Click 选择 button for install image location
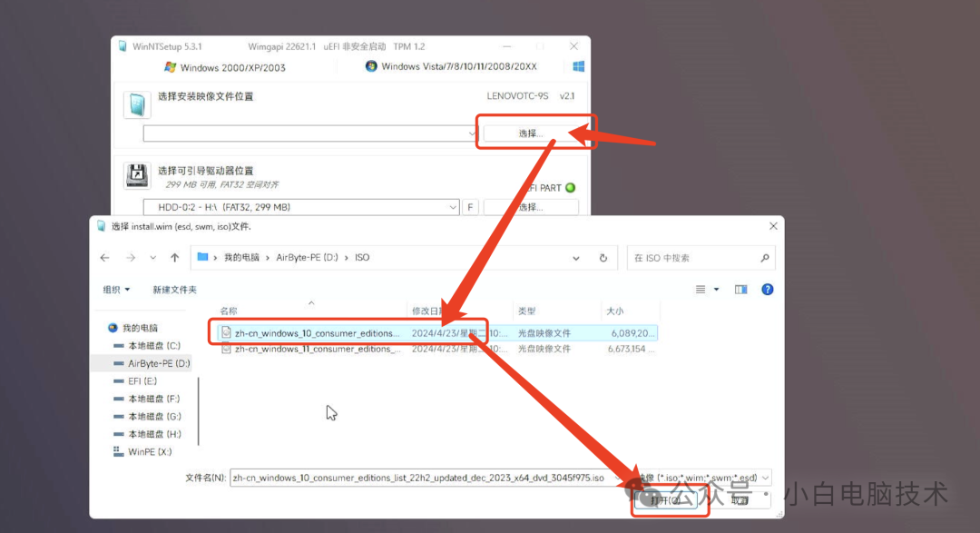The width and height of the screenshot is (980, 533). point(531,133)
